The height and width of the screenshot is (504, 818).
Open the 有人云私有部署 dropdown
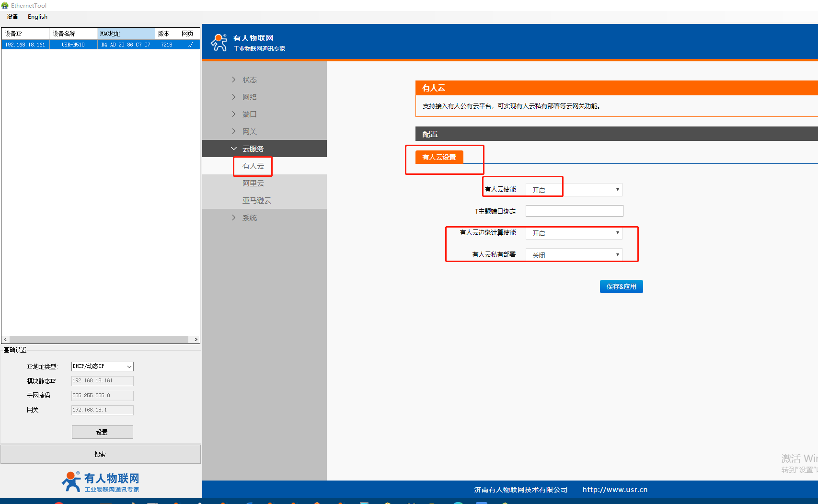574,255
